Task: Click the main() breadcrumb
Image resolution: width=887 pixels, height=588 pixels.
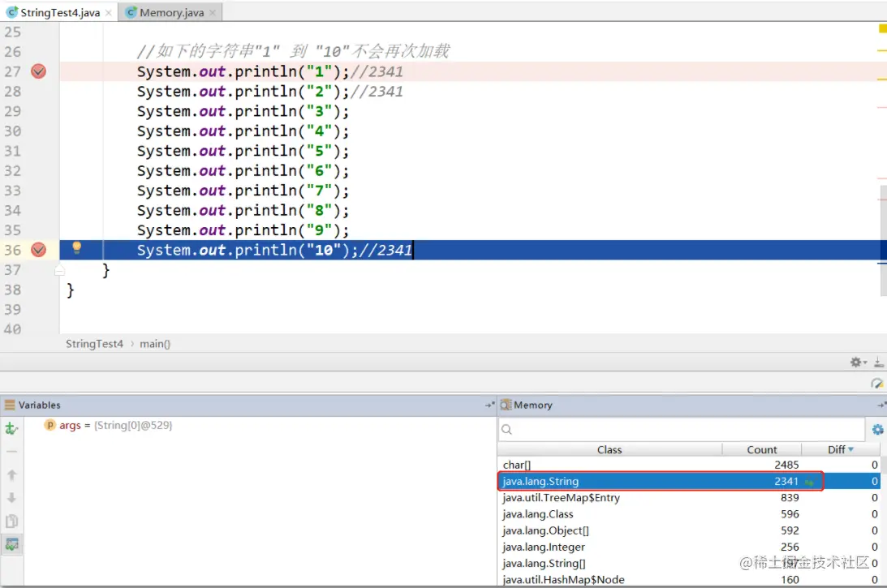Action: (155, 344)
